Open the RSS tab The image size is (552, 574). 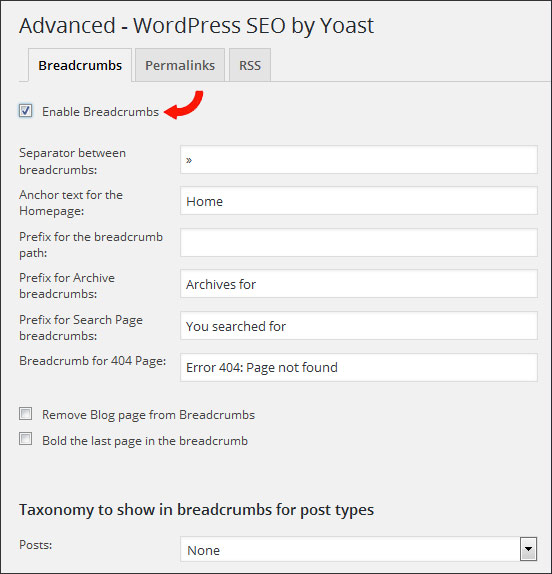pyautogui.click(x=250, y=65)
